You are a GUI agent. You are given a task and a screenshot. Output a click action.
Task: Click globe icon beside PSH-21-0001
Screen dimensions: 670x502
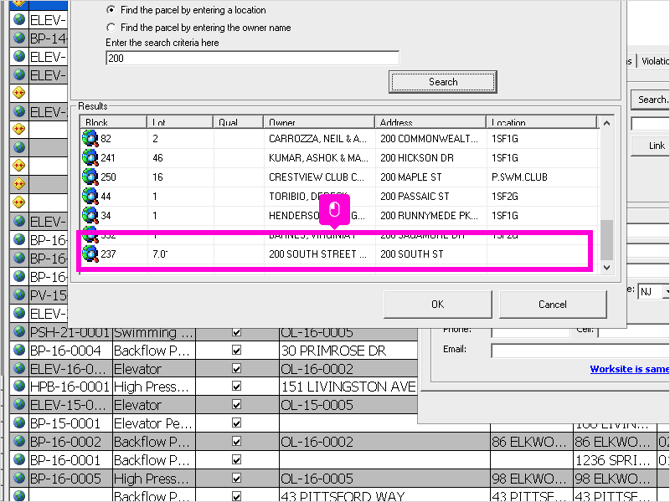pos(19,332)
